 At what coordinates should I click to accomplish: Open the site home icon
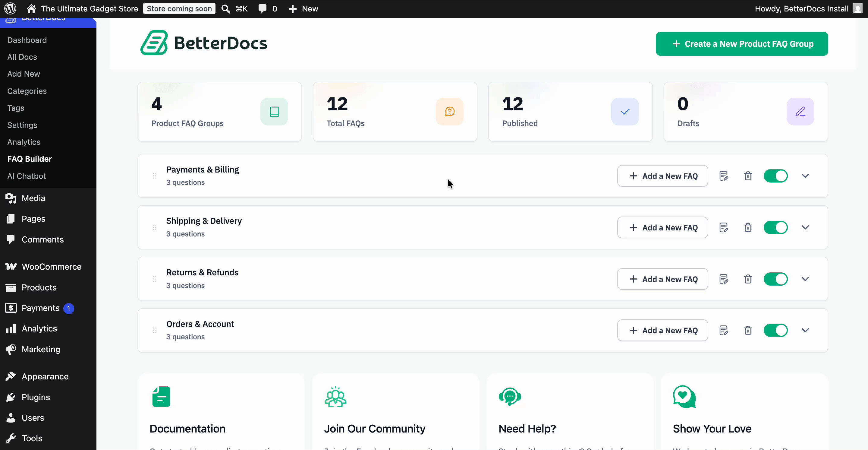pyautogui.click(x=31, y=8)
